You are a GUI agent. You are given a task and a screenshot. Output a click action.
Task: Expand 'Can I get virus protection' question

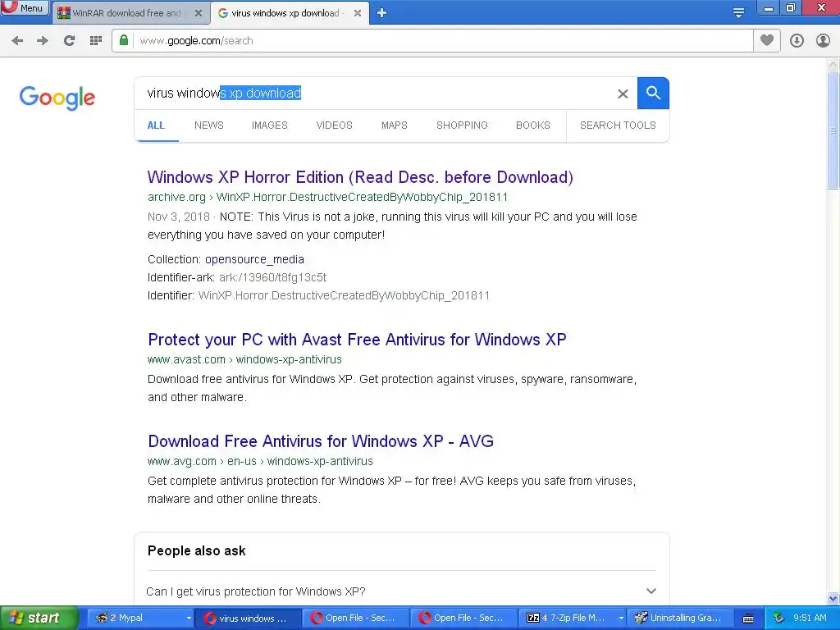(x=402, y=591)
